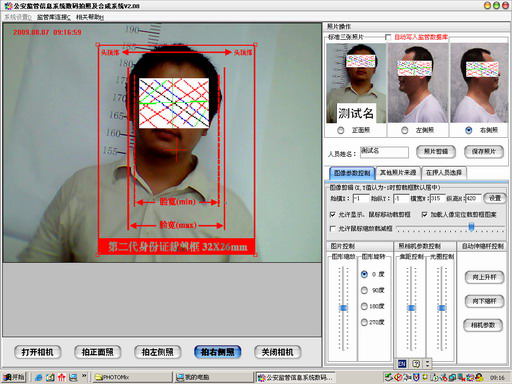Switch to the 在押人员选择 tab
The height and width of the screenshot is (384, 512).
coord(444,172)
